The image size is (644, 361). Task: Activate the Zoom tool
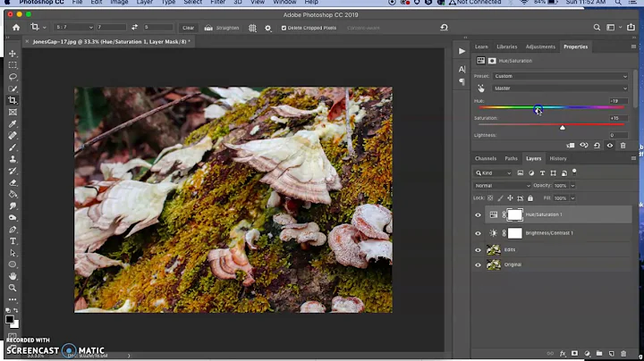tap(13, 288)
